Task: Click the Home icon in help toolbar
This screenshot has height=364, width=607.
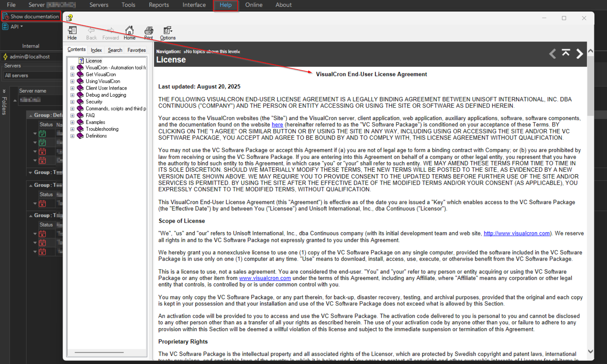Action: (129, 33)
